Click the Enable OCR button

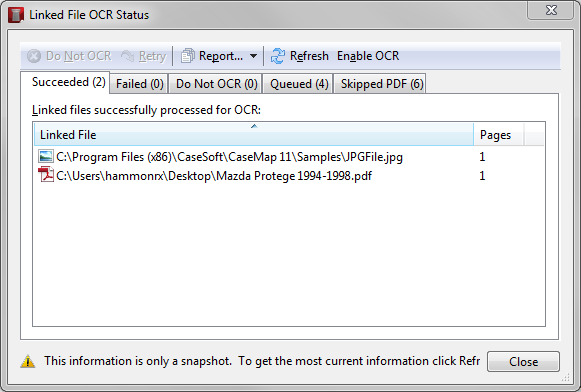pos(368,56)
